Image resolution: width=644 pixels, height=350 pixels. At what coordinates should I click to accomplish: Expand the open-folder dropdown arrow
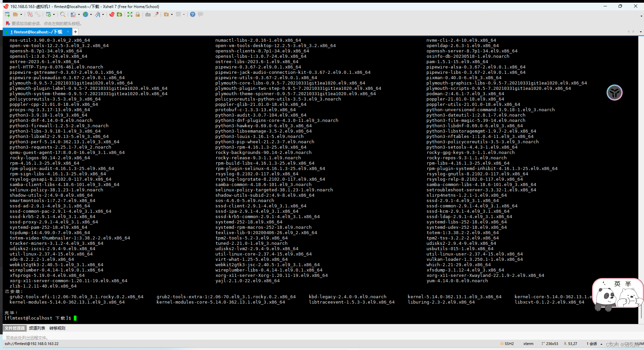tap(21, 14)
